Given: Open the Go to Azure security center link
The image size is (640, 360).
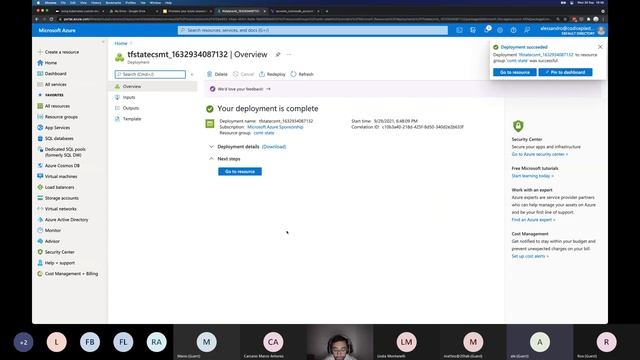Looking at the screenshot, I should pyautogui.click(x=540, y=154).
